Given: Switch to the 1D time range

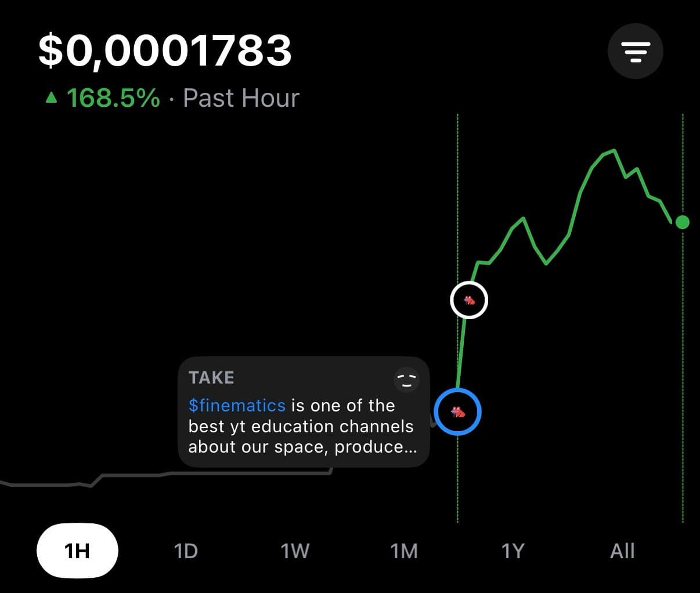Looking at the screenshot, I should click(x=186, y=551).
